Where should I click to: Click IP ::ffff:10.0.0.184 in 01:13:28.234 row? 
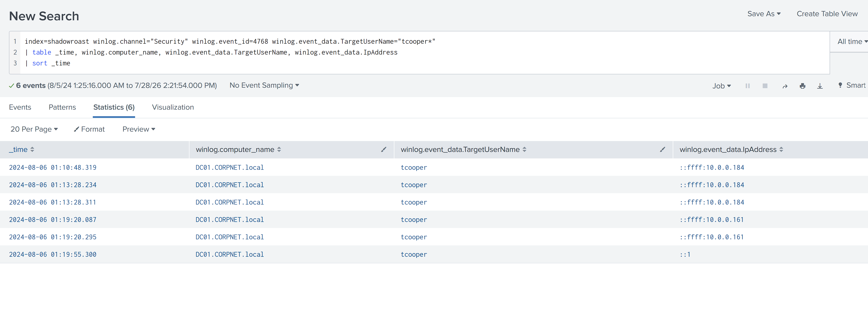pos(712,185)
